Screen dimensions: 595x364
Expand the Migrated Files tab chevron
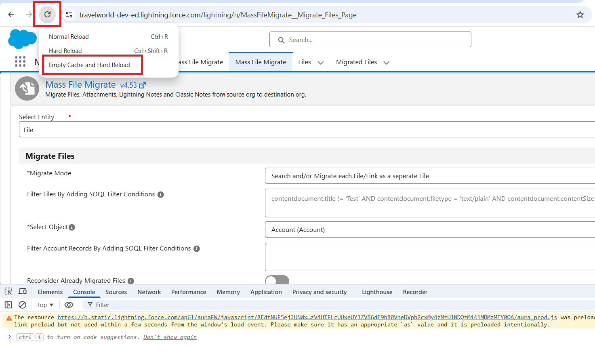coord(386,63)
